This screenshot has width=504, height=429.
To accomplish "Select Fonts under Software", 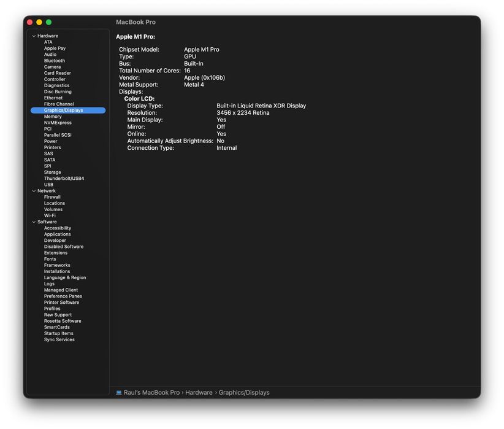I will pos(50,259).
